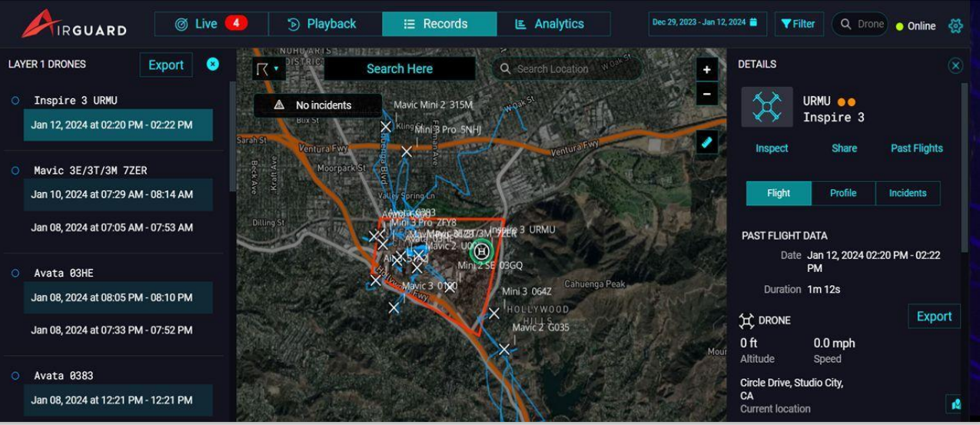Viewport: 980px width, 425px height.
Task: Select the Mavic 3E/3T/3M 7ZER radio circle
Action: click(15, 170)
